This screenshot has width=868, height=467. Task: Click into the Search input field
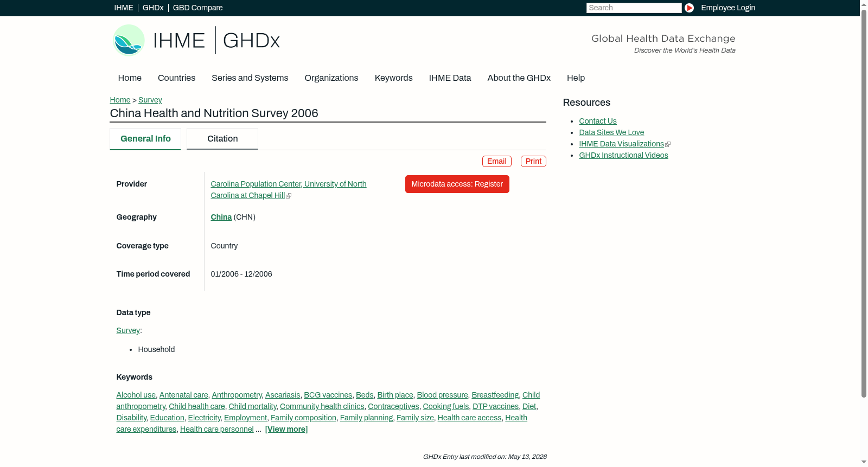tap(634, 8)
